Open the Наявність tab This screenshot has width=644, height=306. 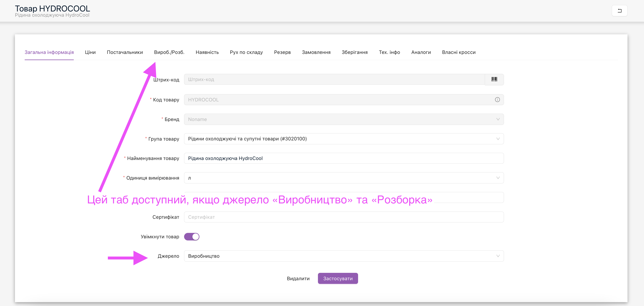207,52
